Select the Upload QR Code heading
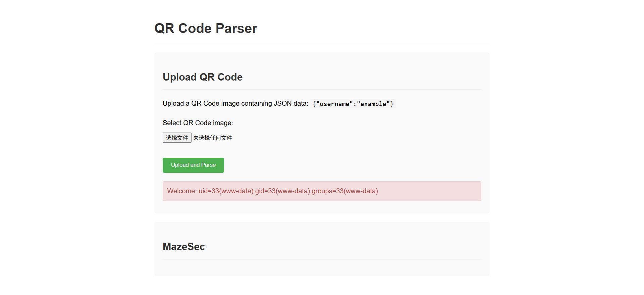Viewport: 644px width, 295px height. click(x=203, y=77)
